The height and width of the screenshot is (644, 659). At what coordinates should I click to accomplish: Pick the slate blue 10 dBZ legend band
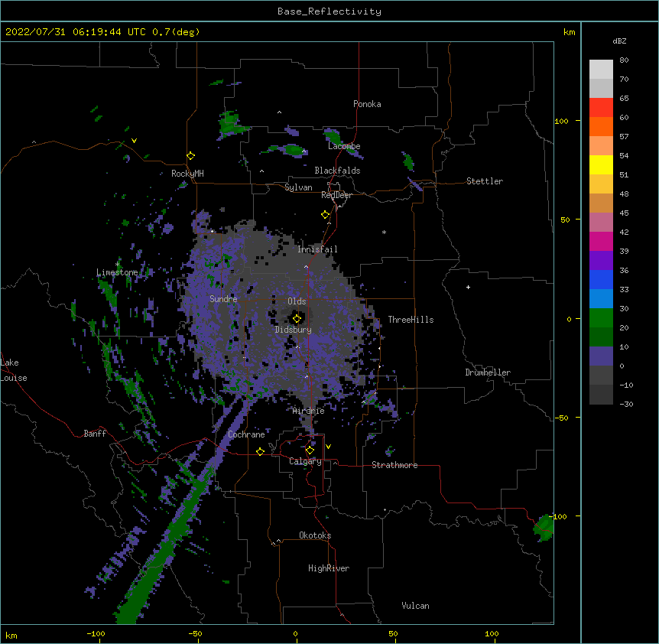pos(601,356)
